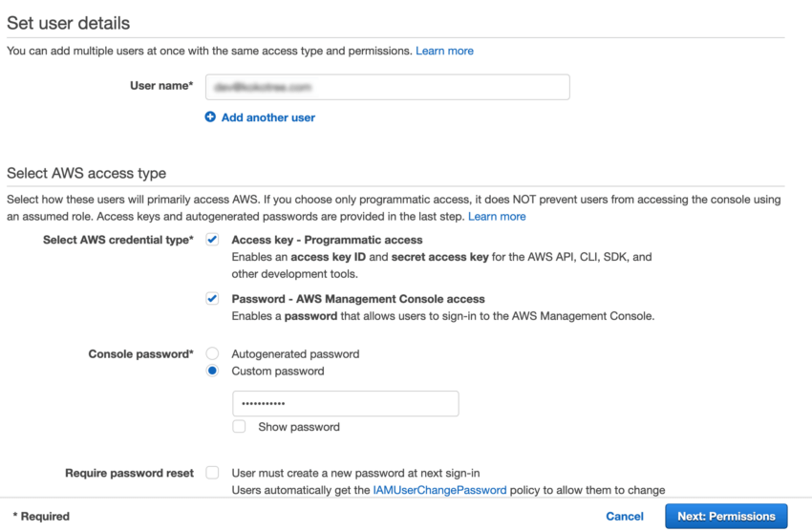Screen dimensions: 812x532
Task: Open Learn more link under Set user details
Action: 444,51
